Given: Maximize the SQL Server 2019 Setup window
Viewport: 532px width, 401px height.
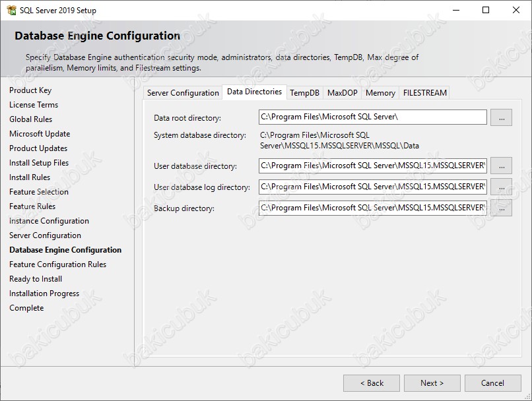Looking at the screenshot, I should [x=486, y=10].
